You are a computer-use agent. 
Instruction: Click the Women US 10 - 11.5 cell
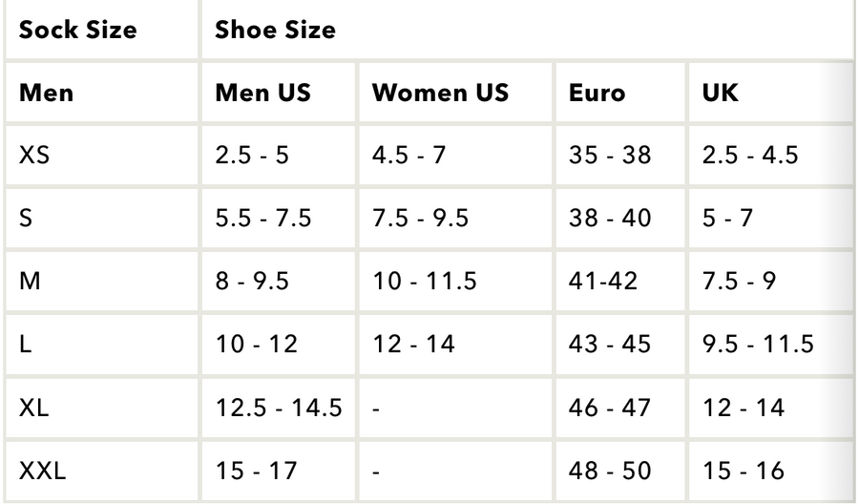pyautogui.click(x=455, y=281)
